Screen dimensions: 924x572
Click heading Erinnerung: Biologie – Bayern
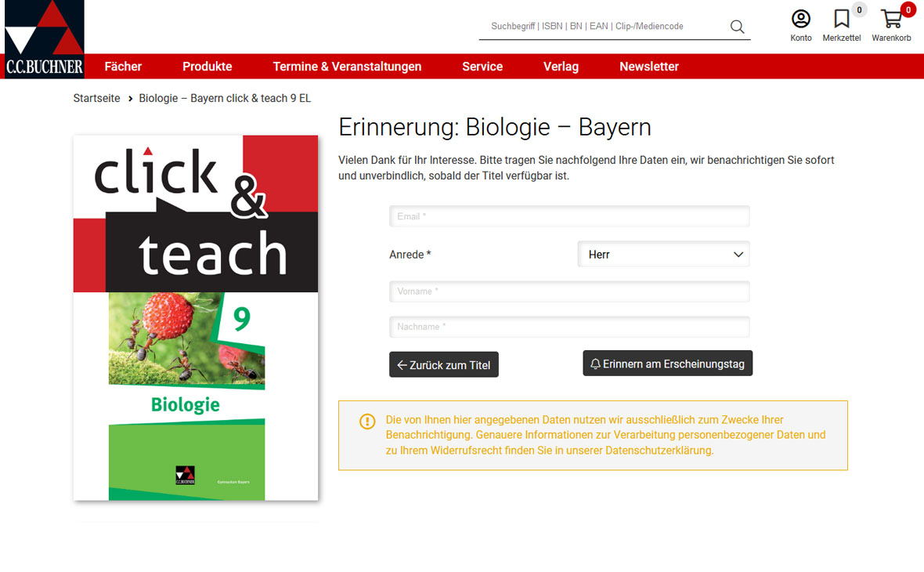494,128
